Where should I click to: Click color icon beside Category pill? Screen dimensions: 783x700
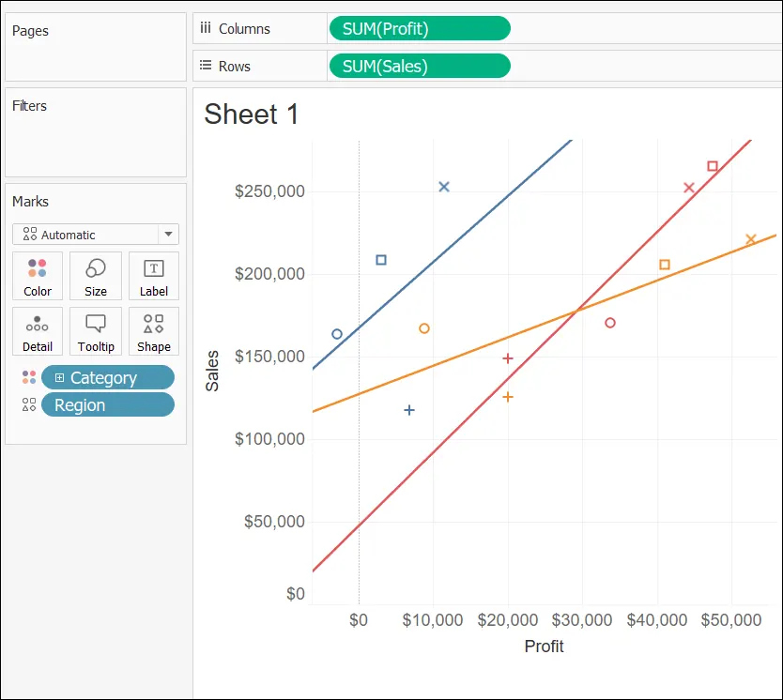29,377
